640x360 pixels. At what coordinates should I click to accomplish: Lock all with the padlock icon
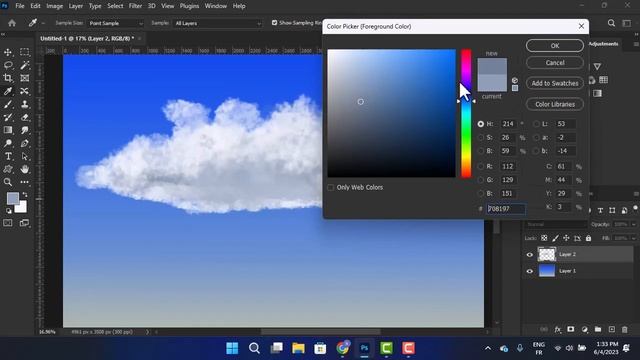[588, 238]
